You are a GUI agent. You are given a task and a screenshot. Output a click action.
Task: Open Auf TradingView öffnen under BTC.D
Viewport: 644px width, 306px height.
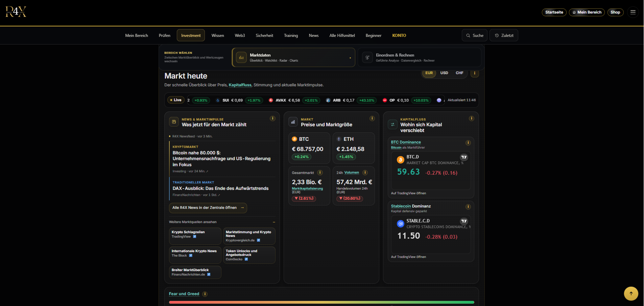tap(408, 193)
